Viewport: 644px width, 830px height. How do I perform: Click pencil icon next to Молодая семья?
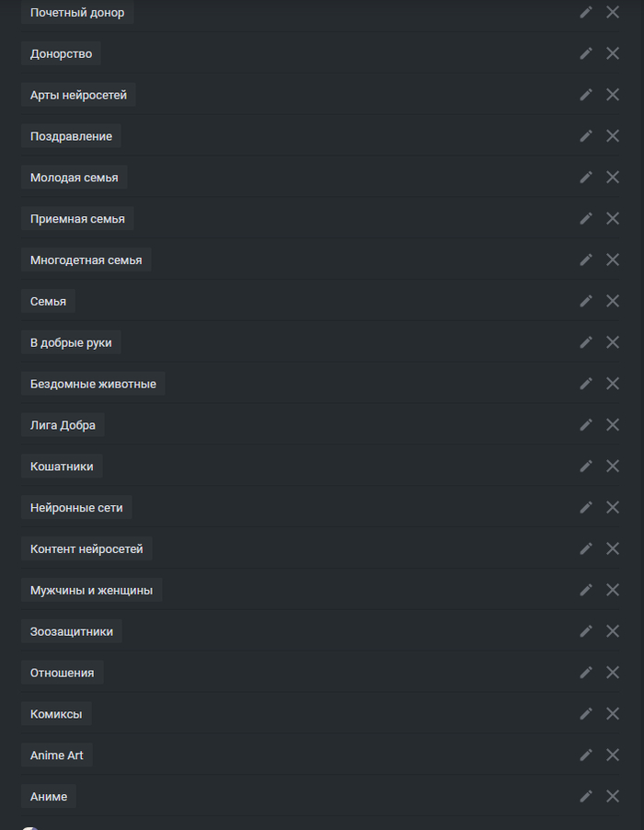pyautogui.click(x=586, y=177)
